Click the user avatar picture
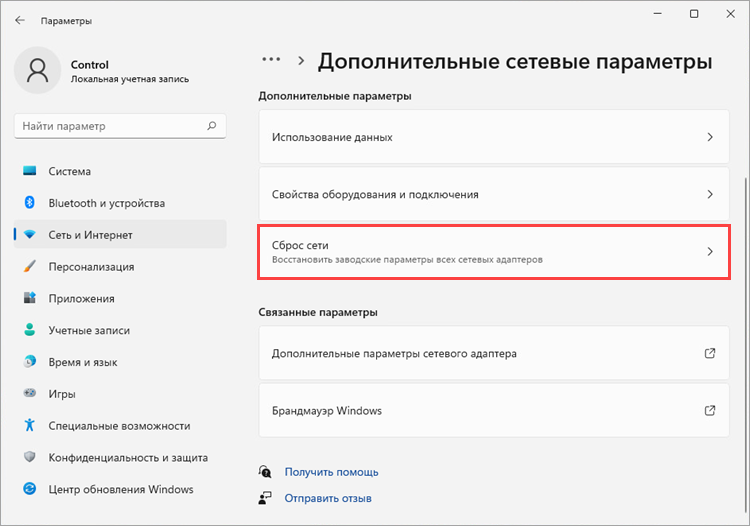Viewport: 750px width, 526px height. tap(38, 70)
